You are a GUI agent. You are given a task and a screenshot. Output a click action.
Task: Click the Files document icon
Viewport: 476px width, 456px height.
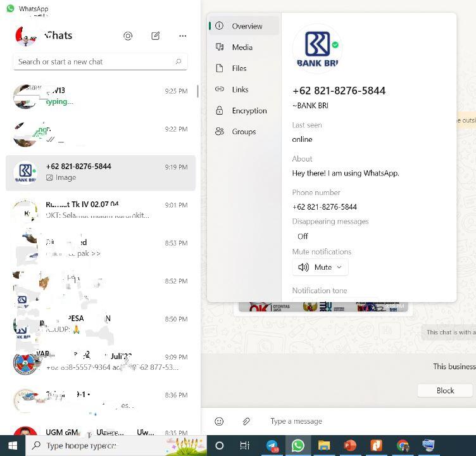tap(219, 68)
